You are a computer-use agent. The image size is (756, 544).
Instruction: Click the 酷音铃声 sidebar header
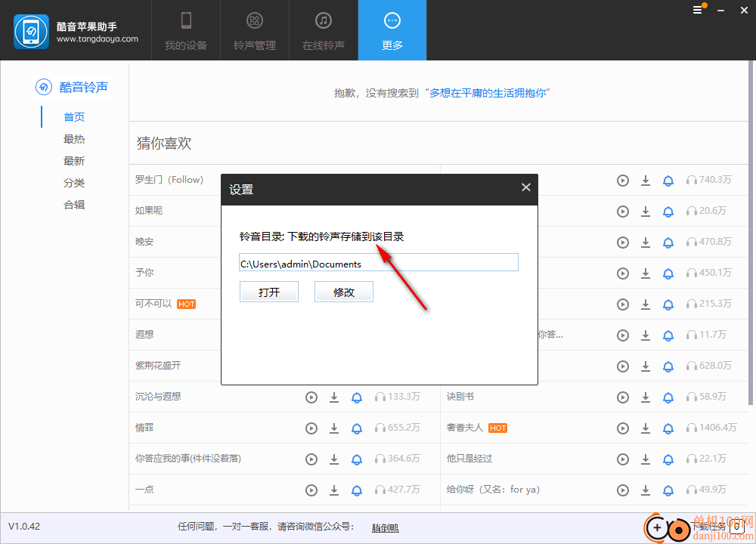click(73, 87)
